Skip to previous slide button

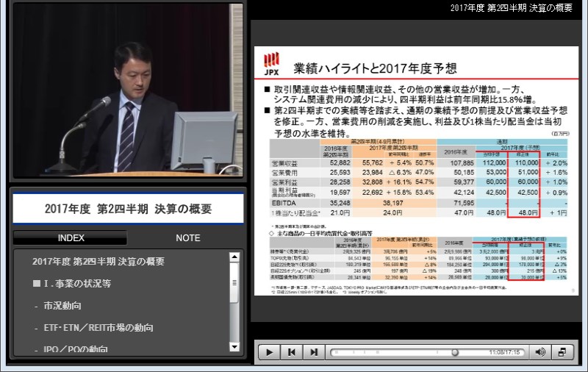(291, 352)
